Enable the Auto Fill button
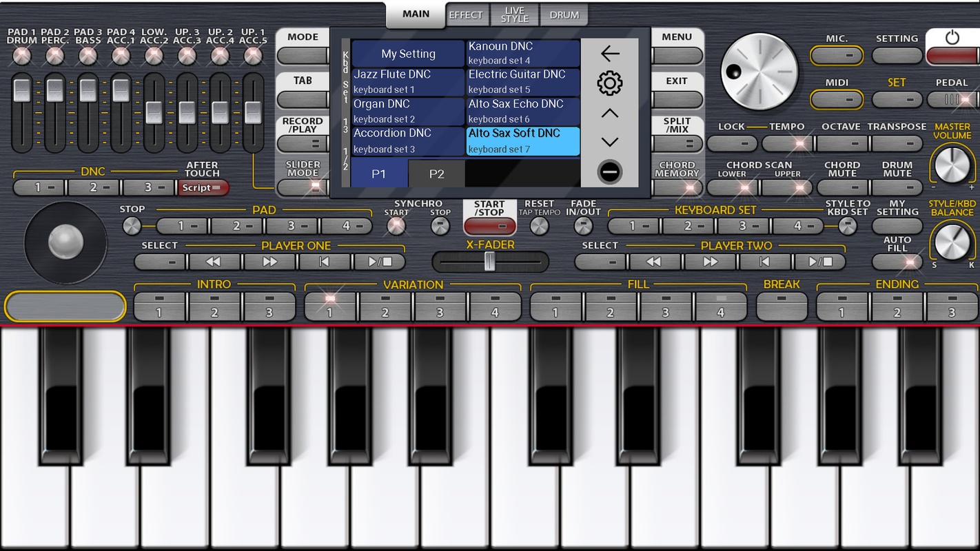Screen dimensions: 980x551 point(897,262)
